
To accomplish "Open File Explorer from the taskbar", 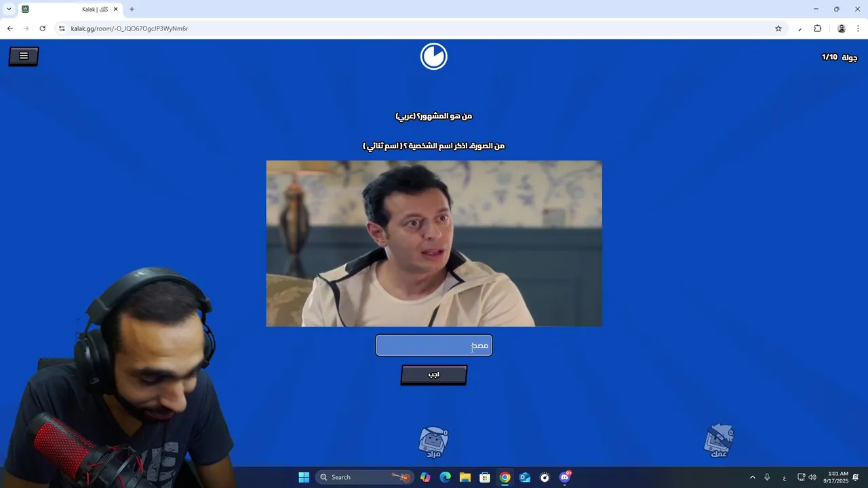I will click(465, 477).
